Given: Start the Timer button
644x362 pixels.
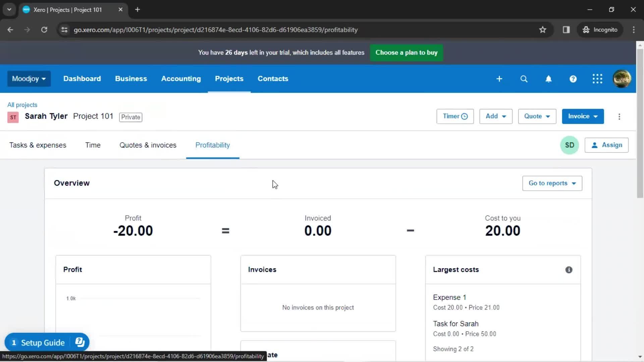Looking at the screenshot, I should click(455, 116).
